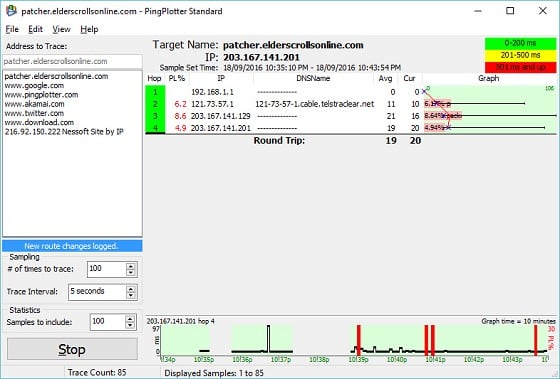Click the PL% column header
Screen dimensions: 560x379
click(177, 78)
